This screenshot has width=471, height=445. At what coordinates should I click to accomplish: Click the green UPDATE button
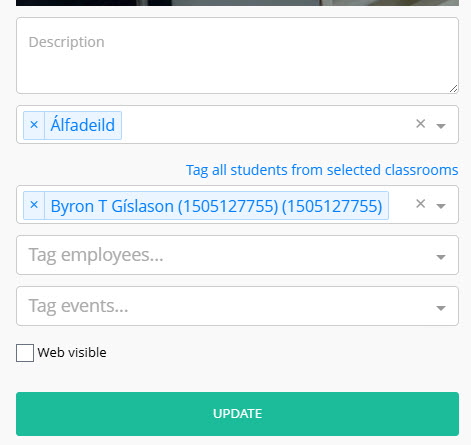(x=237, y=414)
